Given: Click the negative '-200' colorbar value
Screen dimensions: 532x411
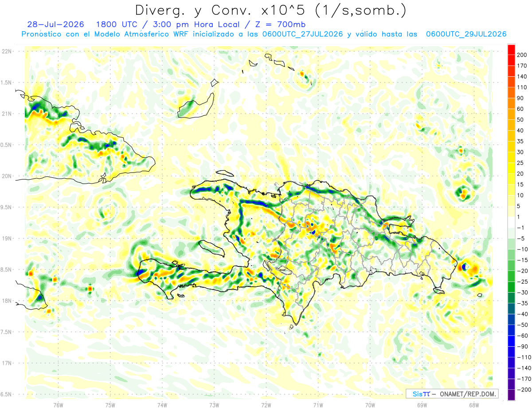Looking at the screenshot, I should [x=524, y=389].
